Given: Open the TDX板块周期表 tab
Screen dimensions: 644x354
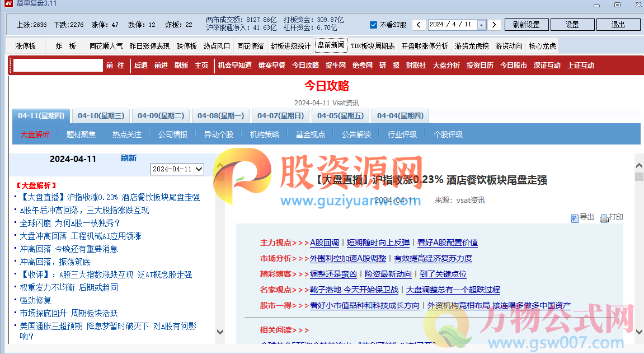Looking at the screenshot, I should [x=373, y=46].
